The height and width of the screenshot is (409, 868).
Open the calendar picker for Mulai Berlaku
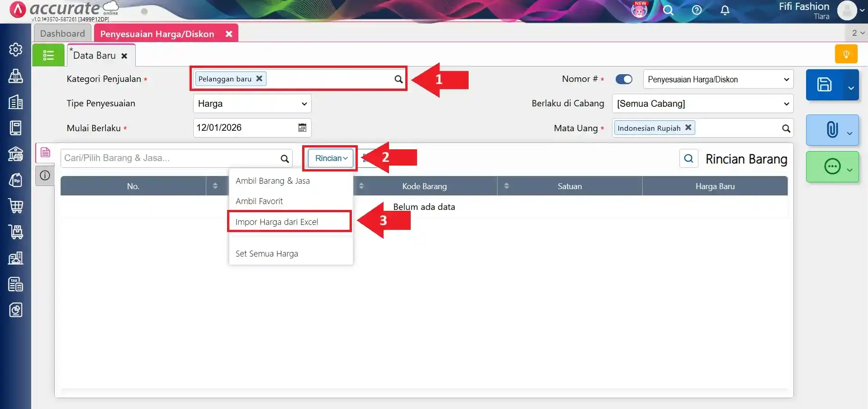(302, 128)
